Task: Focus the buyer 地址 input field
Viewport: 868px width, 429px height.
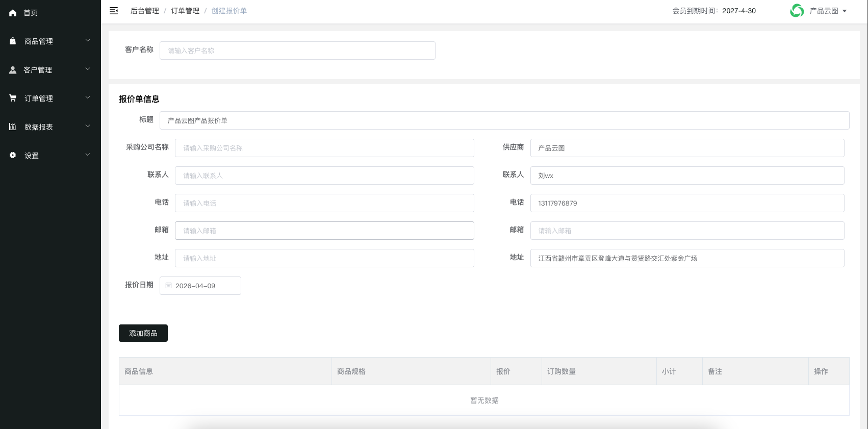Action: coord(324,258)
